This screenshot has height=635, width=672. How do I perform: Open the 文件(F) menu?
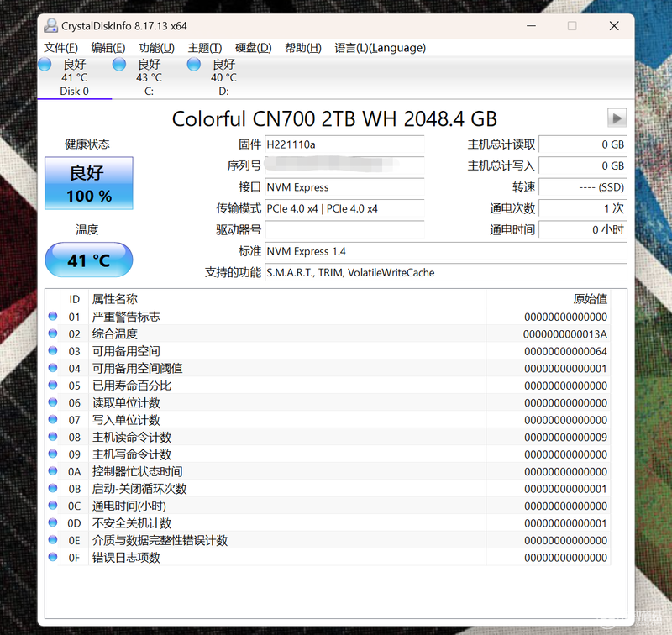click(x=60, y=48)
